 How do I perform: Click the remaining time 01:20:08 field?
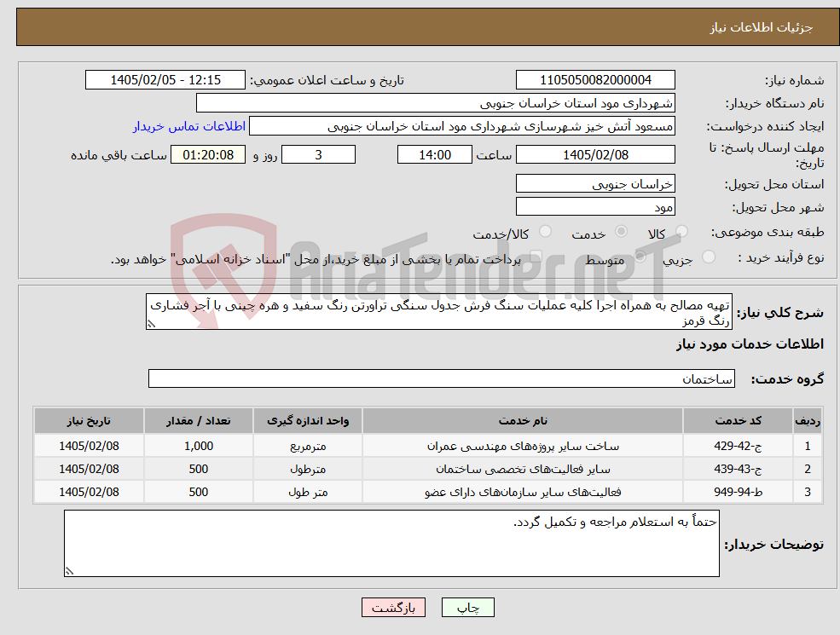pyautogui.click(x=208, y=155)
